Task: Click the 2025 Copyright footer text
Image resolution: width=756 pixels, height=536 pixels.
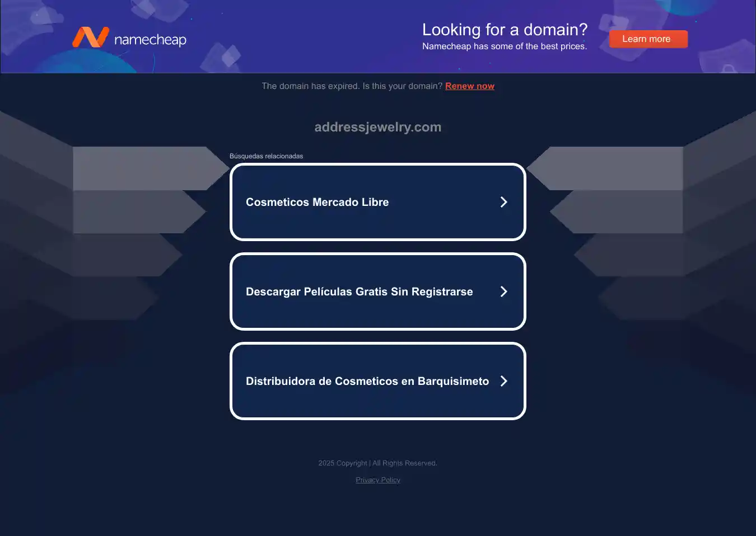Action: pyautogui.click(x=377, y=463)
